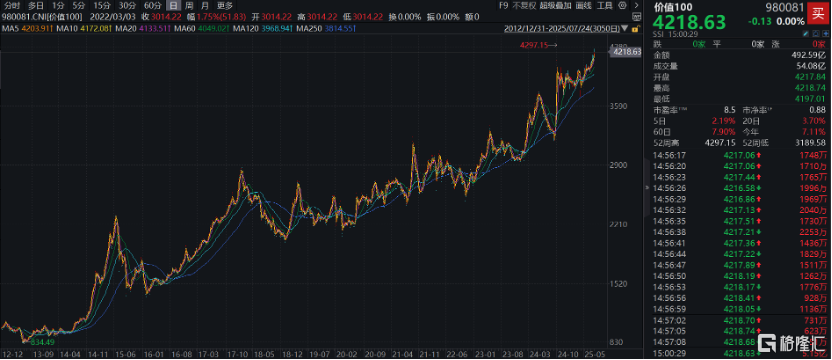The image size is (832, 360).
Task: Collapse right panel using divider arrow
Action: point(646,187)
